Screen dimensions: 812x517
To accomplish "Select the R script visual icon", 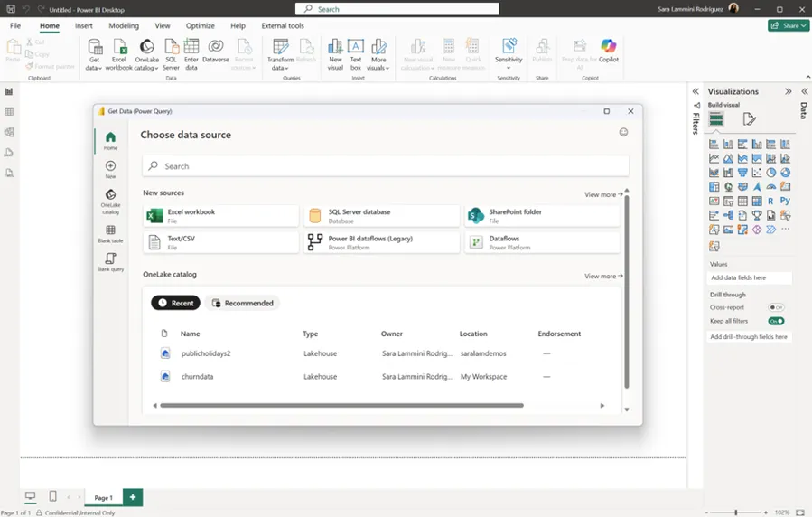I will (x=770, y=201).
